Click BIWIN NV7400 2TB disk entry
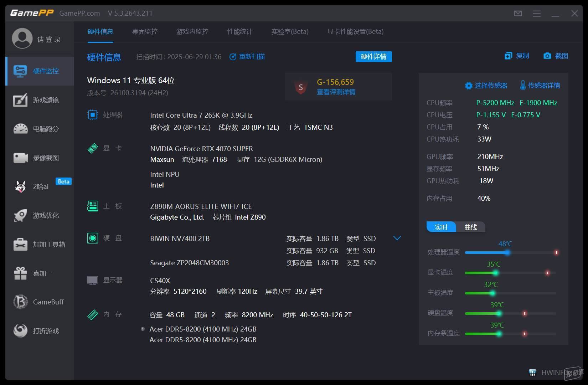 coord(180,238)
